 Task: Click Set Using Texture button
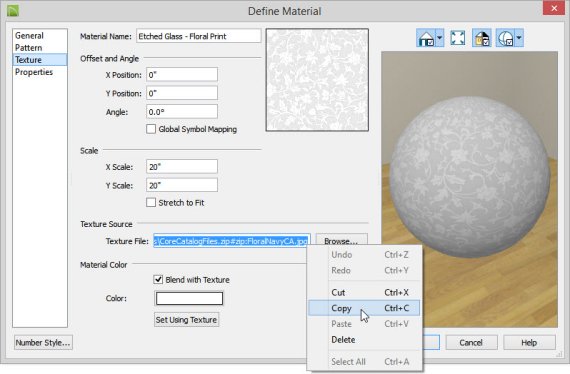[186, 320]
